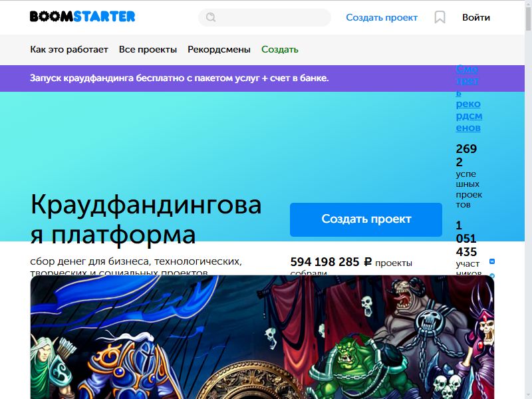Click the magnifier icon in the search box
This screenshot has width=532, height=399.
point(211,17)
